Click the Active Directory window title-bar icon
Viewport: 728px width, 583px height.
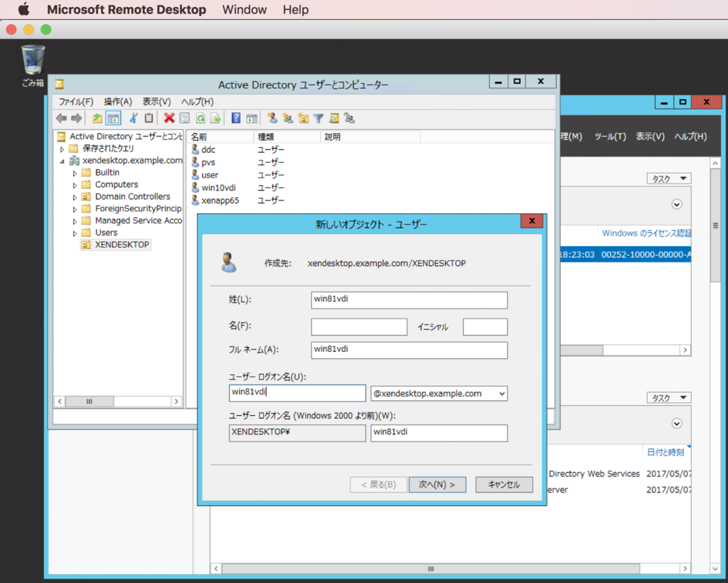click(59, 84)
